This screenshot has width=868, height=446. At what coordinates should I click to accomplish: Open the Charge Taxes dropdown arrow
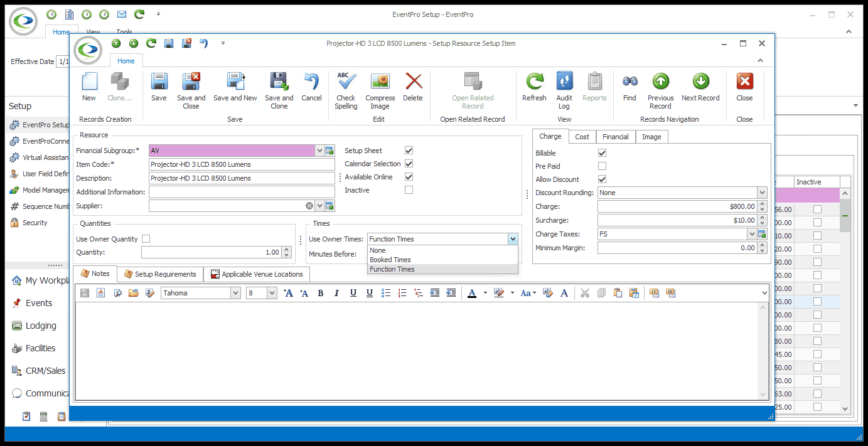click(x=752, y=234)
